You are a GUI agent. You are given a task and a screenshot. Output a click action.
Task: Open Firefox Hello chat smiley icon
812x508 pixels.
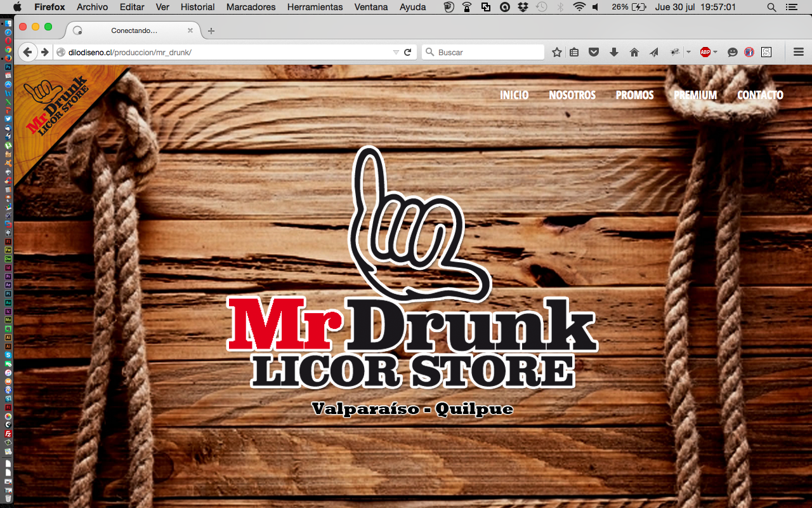pos(733,52)
